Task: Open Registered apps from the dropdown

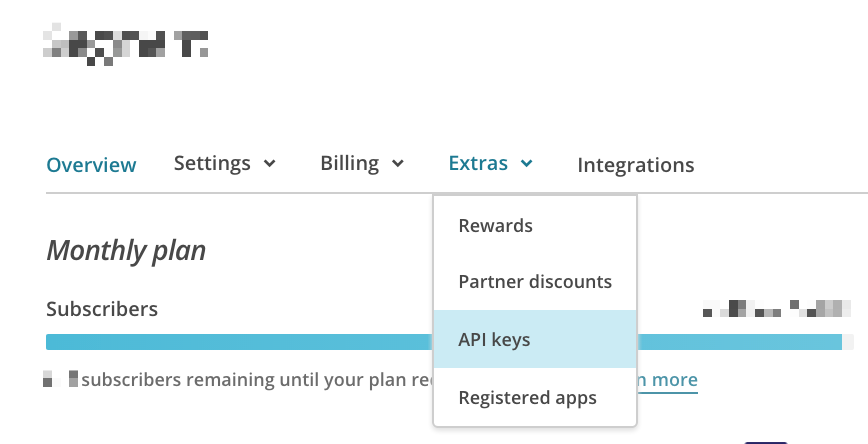Action: tap(527, 398)
